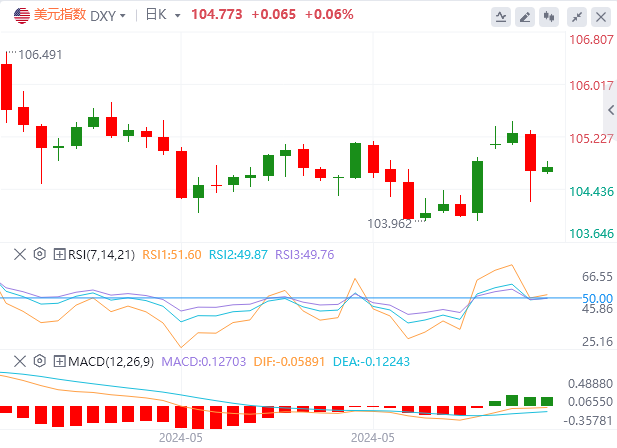
Task: Click the RSI(7,14,21) label
Action: pyautogui.click(x=102, y=254)
